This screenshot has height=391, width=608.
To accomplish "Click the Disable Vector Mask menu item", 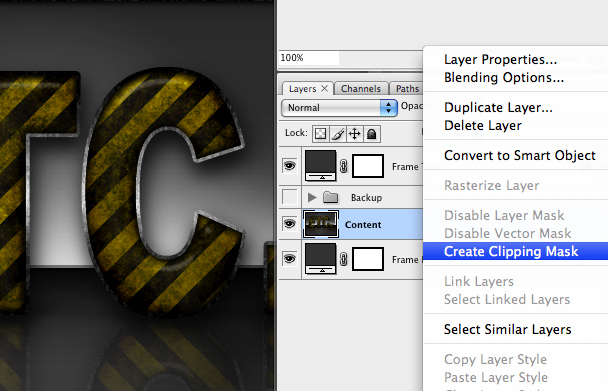I will 508,233.
